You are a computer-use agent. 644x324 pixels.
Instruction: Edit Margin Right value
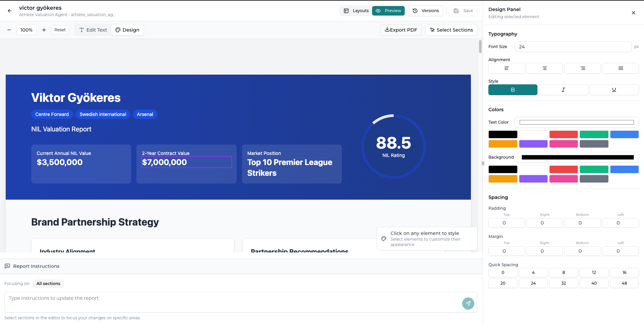(x=545, y=251)
